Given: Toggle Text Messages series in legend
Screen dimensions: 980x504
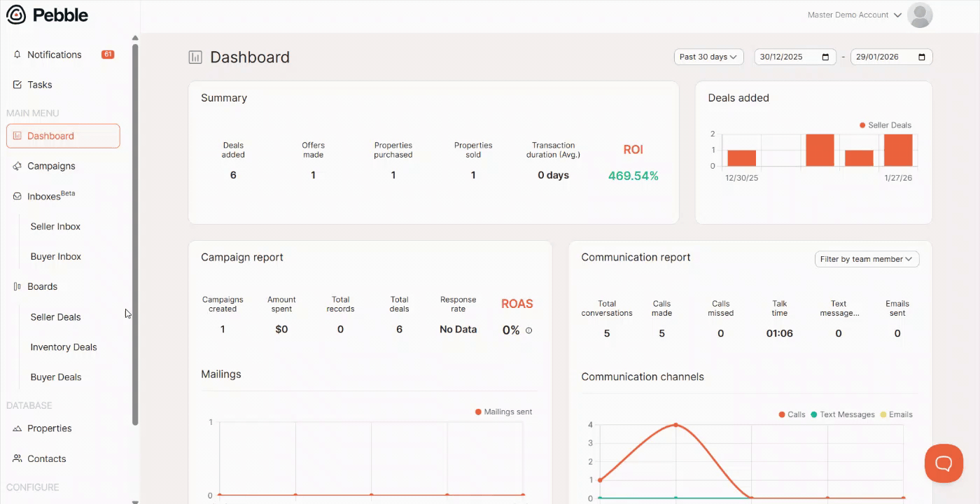Looking at the screenshot, I should (842, 414).
